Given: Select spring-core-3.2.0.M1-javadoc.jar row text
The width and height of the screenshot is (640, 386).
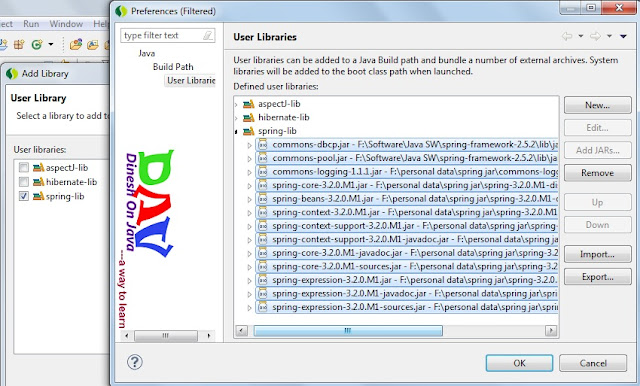Looking at the screenshot, I should 415,253.
